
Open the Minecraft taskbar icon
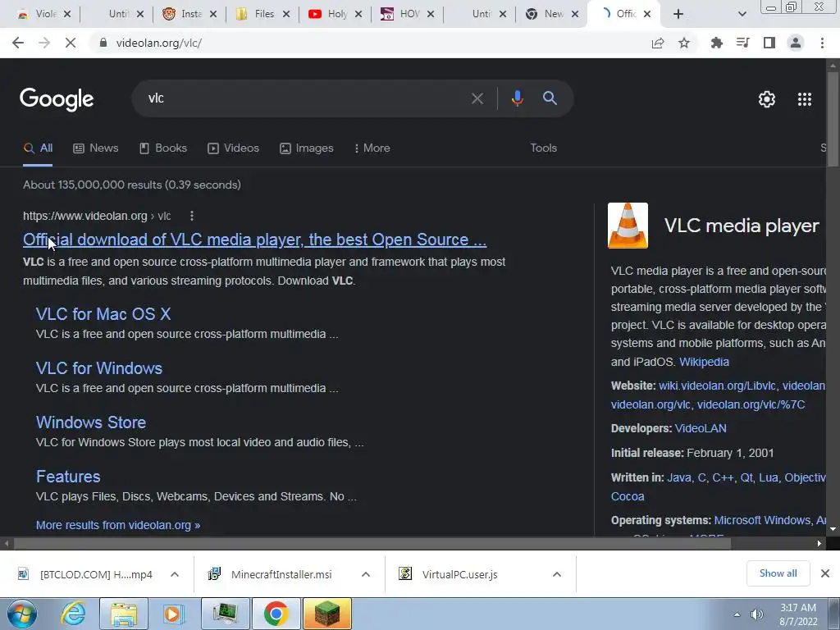326,614
